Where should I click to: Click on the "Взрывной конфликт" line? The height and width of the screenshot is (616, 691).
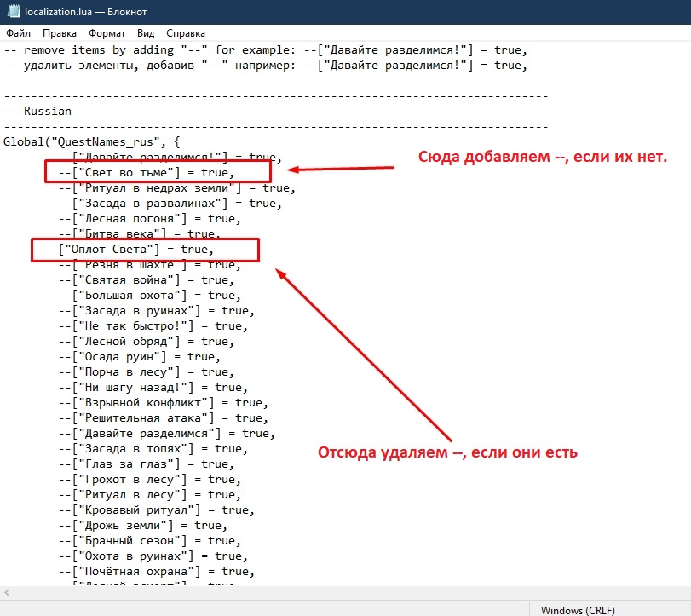pyautogui.click(x=162, y=403)
